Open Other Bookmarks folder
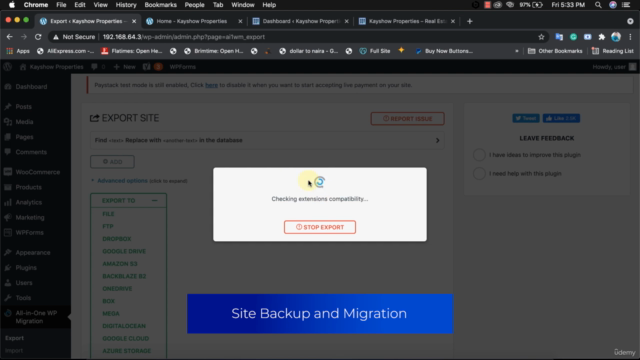This screenshot has width=640, height=360. click(555, 51)
